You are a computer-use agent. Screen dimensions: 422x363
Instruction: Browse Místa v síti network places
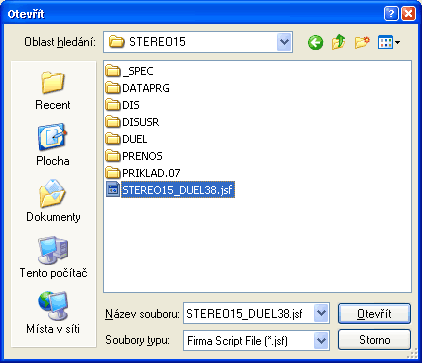(x=53, y=313)
